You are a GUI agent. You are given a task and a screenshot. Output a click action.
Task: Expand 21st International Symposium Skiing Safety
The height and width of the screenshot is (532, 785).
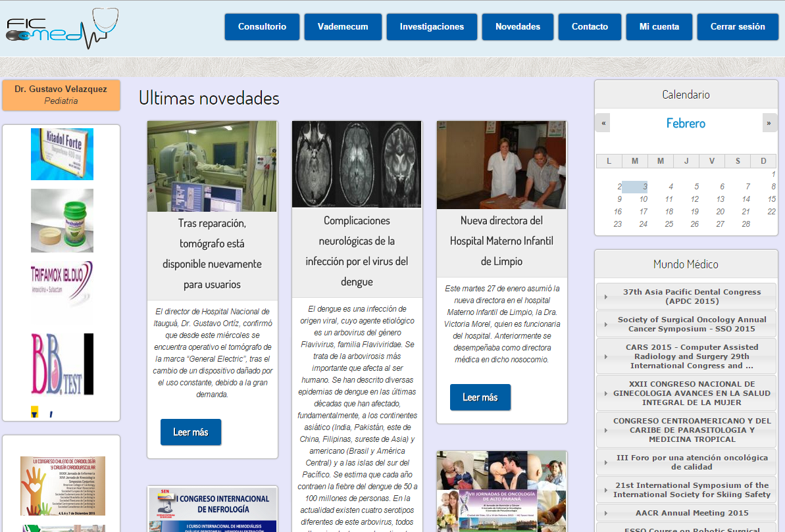click(x=686, y=489)
